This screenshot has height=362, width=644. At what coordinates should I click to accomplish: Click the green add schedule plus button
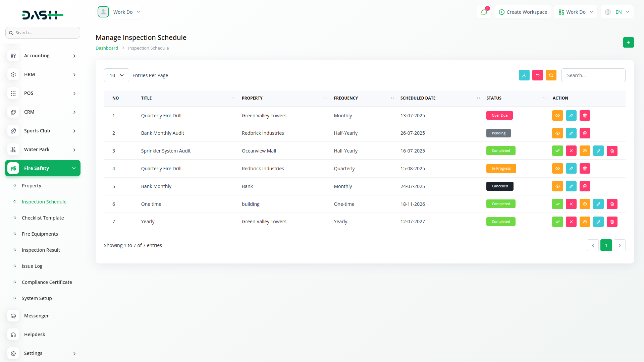628,42
